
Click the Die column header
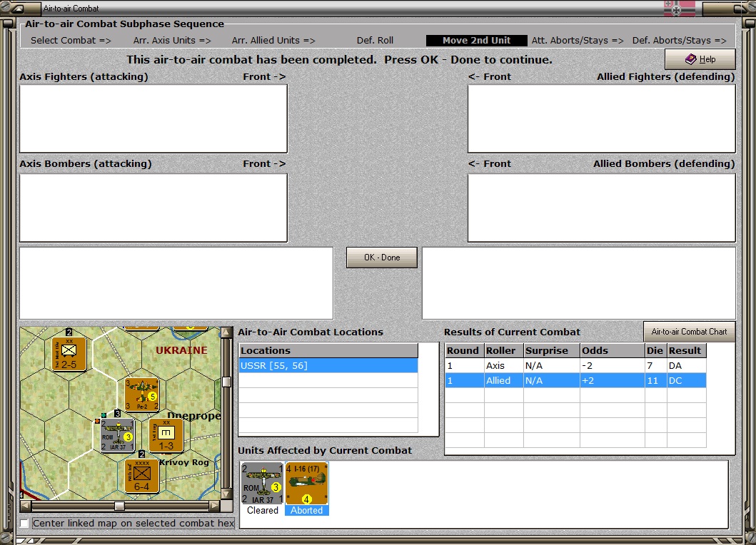(656, 350)
